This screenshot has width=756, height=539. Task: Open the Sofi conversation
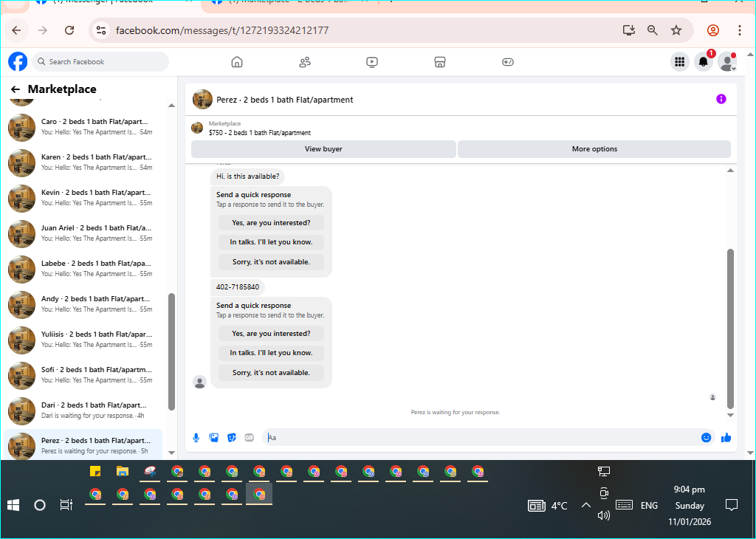83,375
